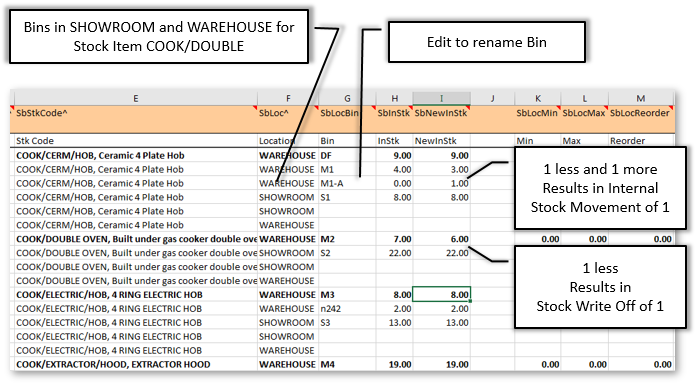The height and width of the screenshot is (383, 695).
Task: Click selected NewInStk cell 8.00 in M3 row
Action: 441,295
